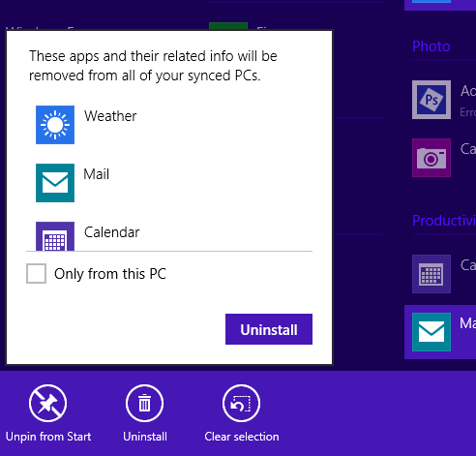The width and height of the screenshot is (476, 456).
Task: Tick the Only from this PC checkbox
Action: [x=36, y=274]
